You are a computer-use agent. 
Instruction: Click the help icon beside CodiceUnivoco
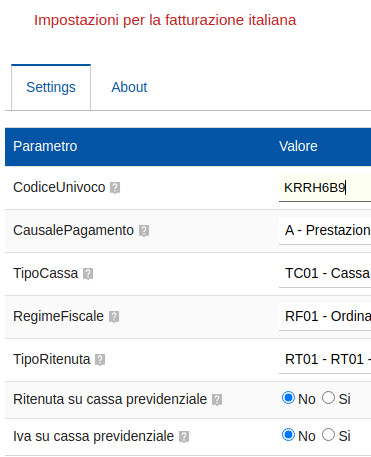(x=115, y=188)
